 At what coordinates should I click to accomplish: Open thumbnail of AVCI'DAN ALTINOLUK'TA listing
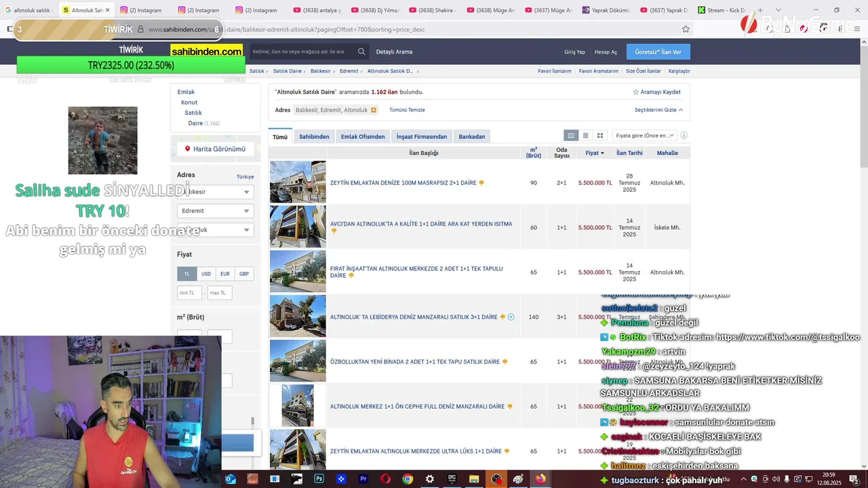coord(298,227)
